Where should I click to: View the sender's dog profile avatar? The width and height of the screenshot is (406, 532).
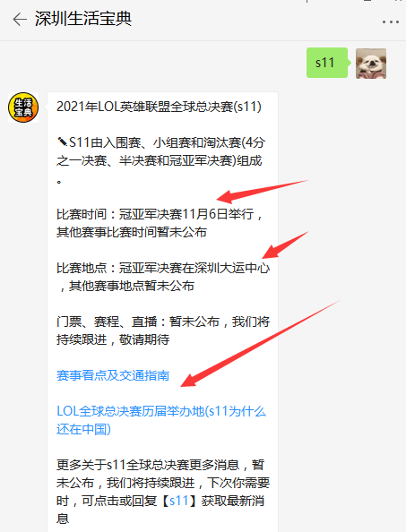371,64
